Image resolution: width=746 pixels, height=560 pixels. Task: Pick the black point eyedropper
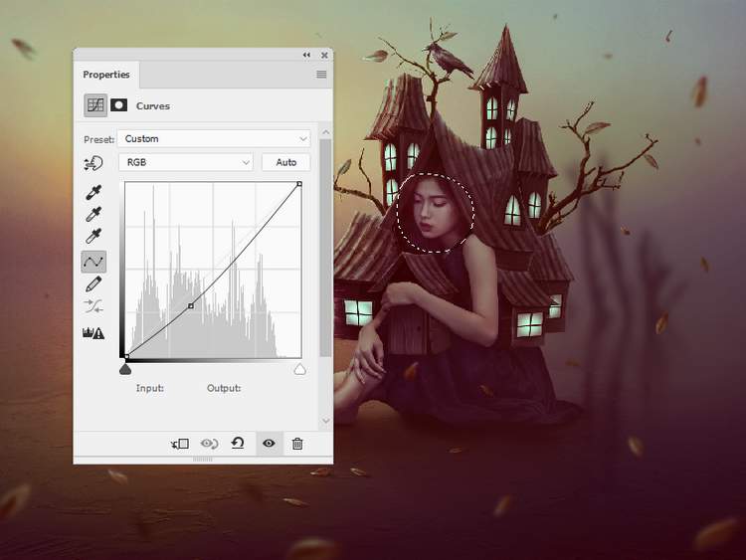click(x=93, y=193)
